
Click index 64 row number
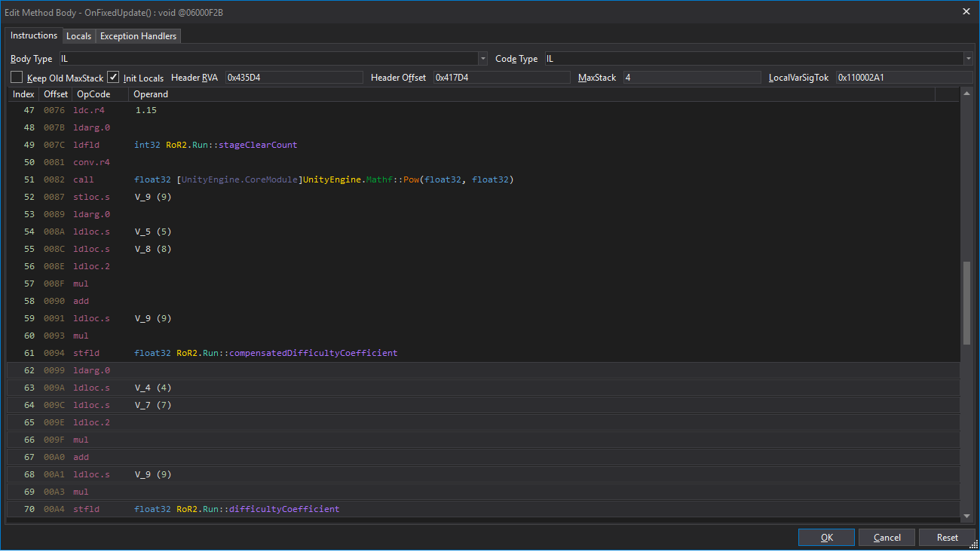[29, 405]
